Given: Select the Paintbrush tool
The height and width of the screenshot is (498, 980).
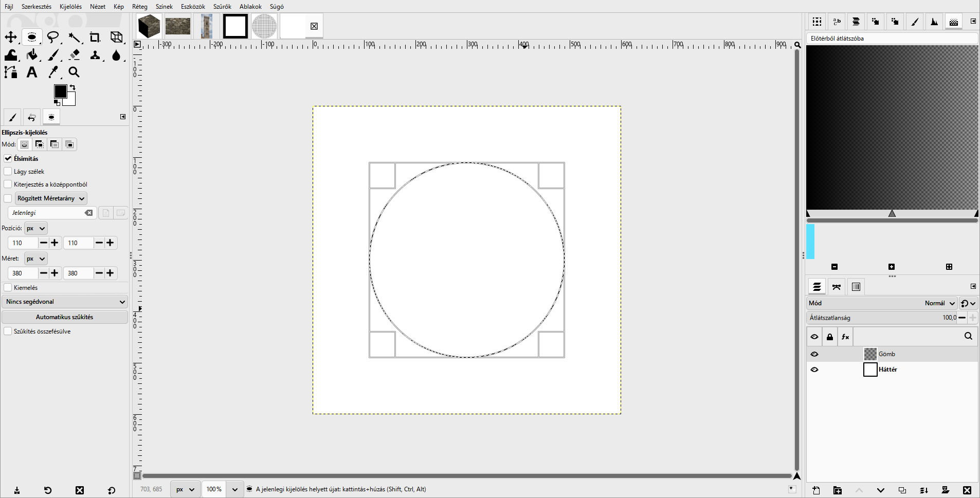Looking at the screenshot, I should 53,55.
